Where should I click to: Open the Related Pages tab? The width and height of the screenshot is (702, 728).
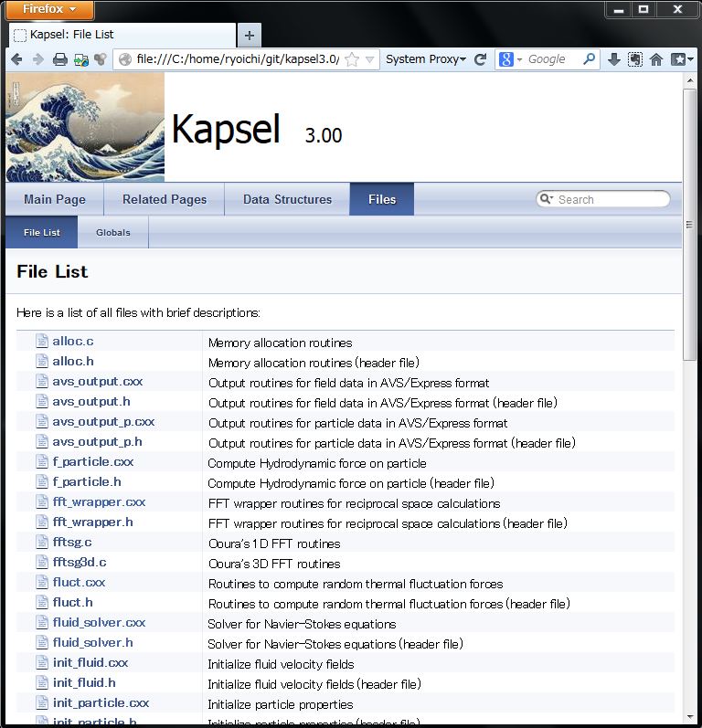pyautogui.click(x=165, y=199)
